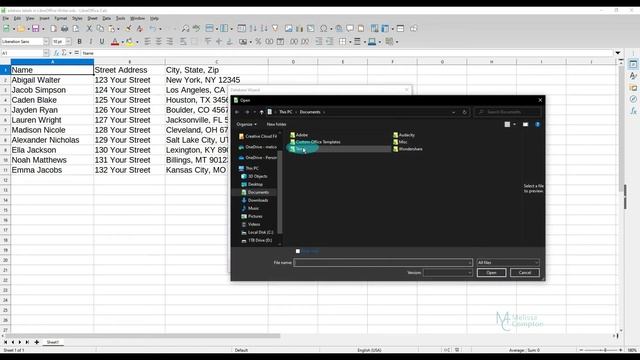Open view options dropdown arrow in Open dialog
640x360 pixels.
[514, 124]
